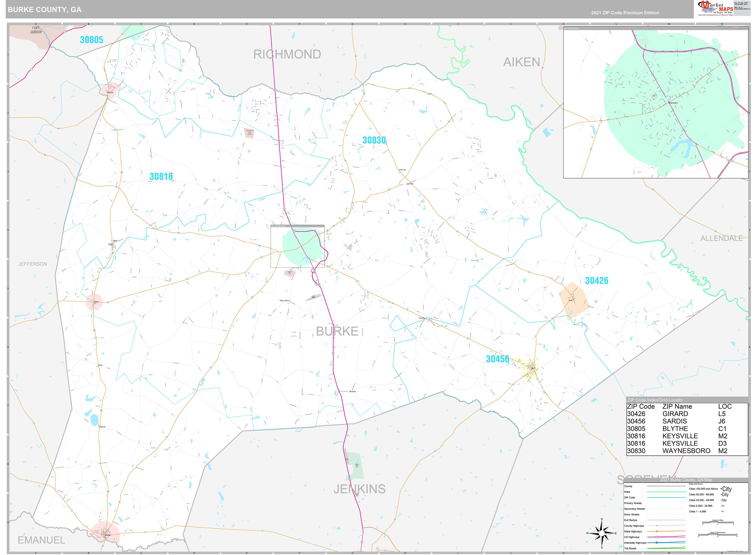Screen dimensions: 756x555
Task: Click the Interstate Highways shield symbol in legend
Action: coord(657,543)
